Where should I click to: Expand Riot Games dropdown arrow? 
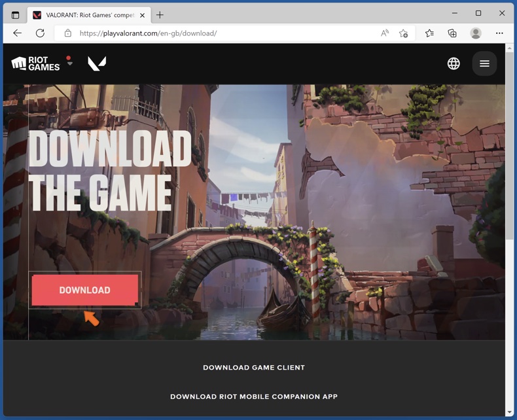click(69, 63)
